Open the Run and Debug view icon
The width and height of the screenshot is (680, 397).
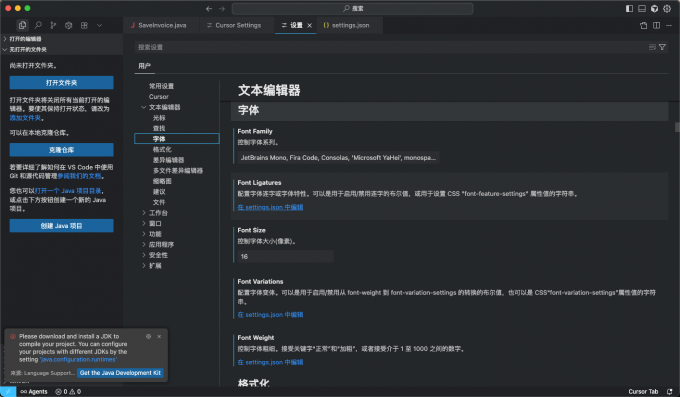click(x=69, y=25)
